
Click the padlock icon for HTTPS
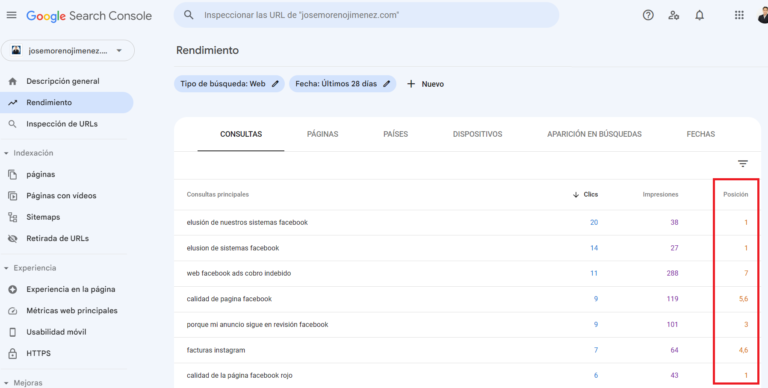[13, 353]
